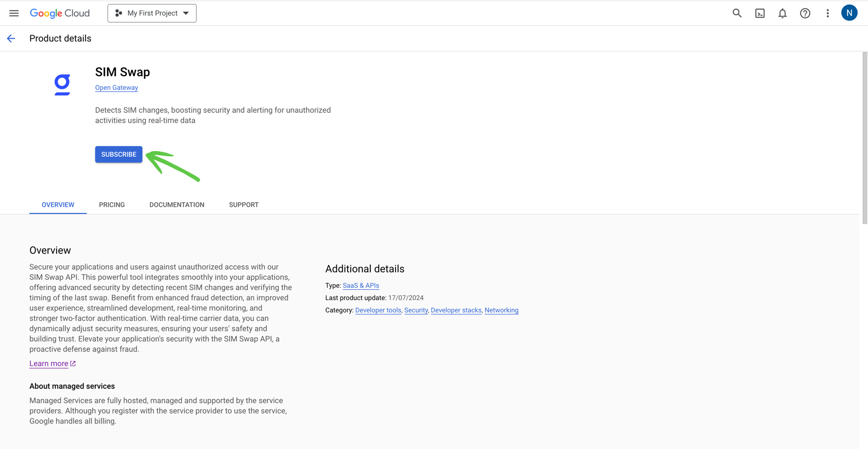
Task: Click the Additional details heading
Action: click(x=365, y=269)
